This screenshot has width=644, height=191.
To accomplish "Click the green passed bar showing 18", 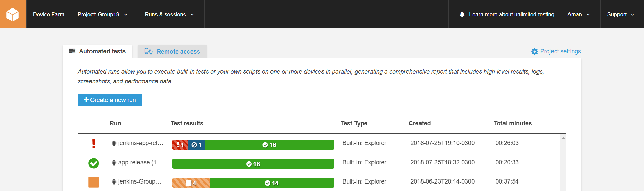I will click(x=253, y=164).
